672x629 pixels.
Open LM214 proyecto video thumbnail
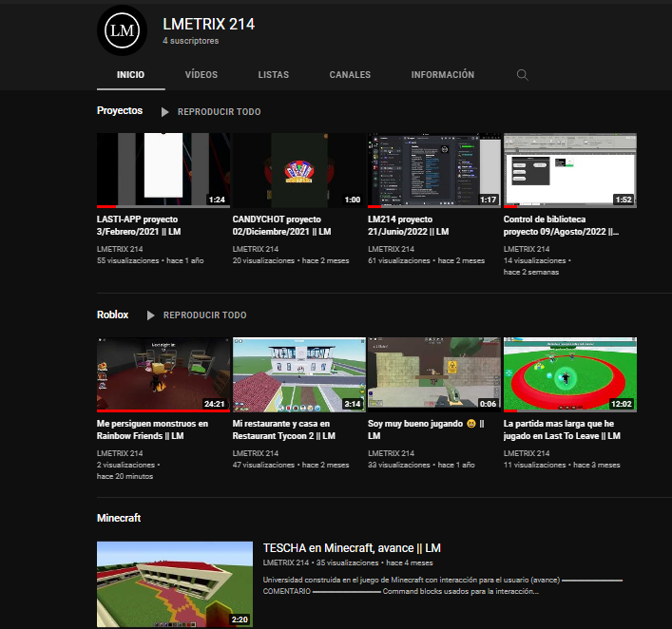point(434,170)
